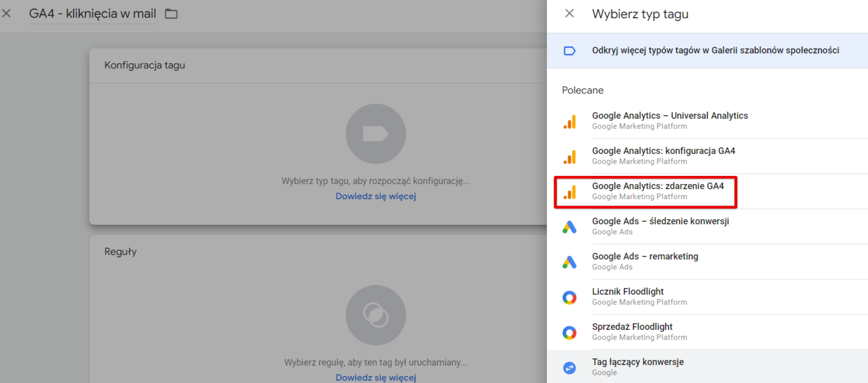Click the Community Template Gallery tag icon

point(569,51)
